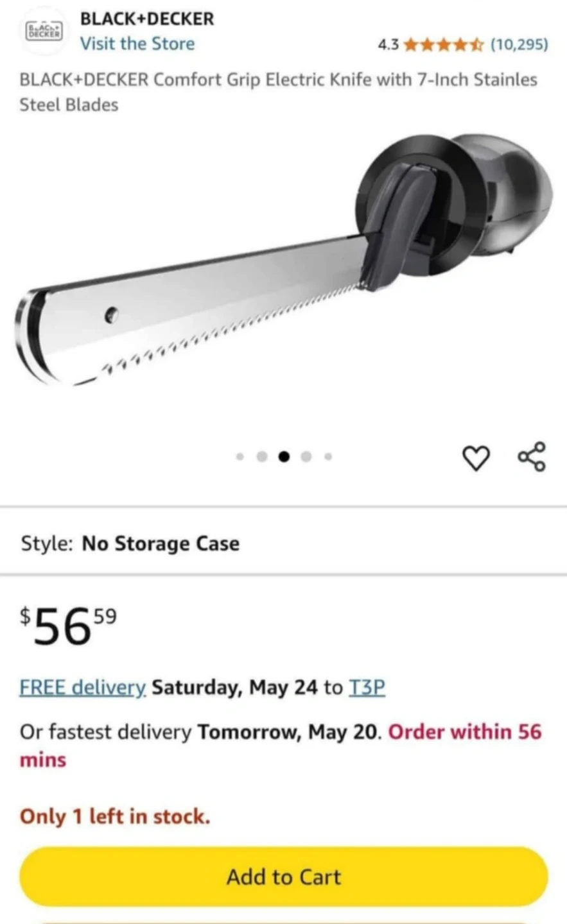The width and height of the screenshot is (567, 924).
Task: Tap the product title text
Action: [x=278, y=92]
